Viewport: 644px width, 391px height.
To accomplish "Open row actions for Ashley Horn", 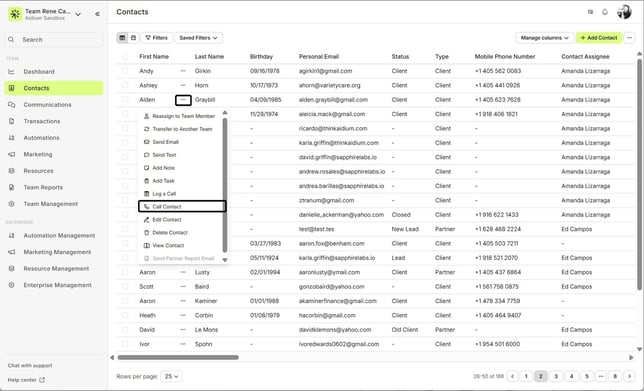I will 183,85.
